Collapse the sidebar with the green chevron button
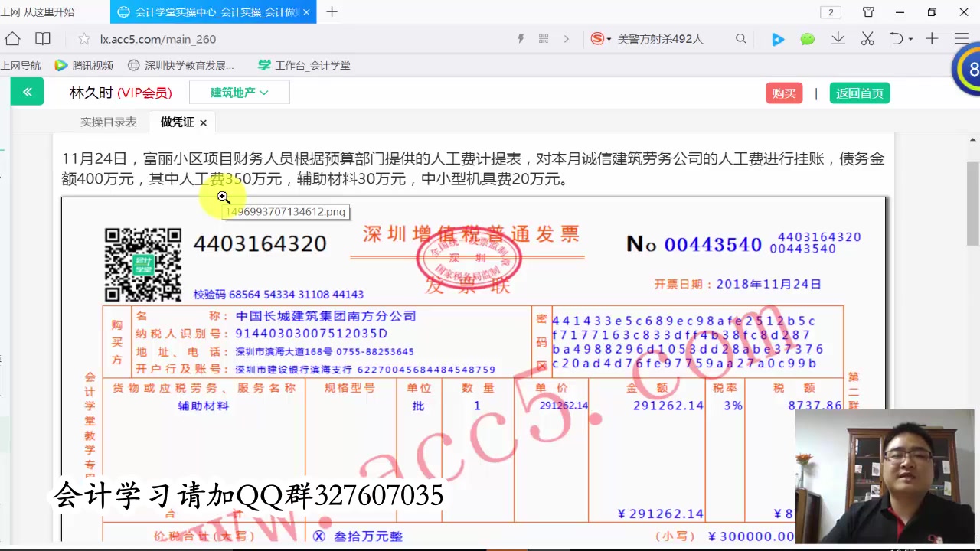980x551 pixels. 27,92
